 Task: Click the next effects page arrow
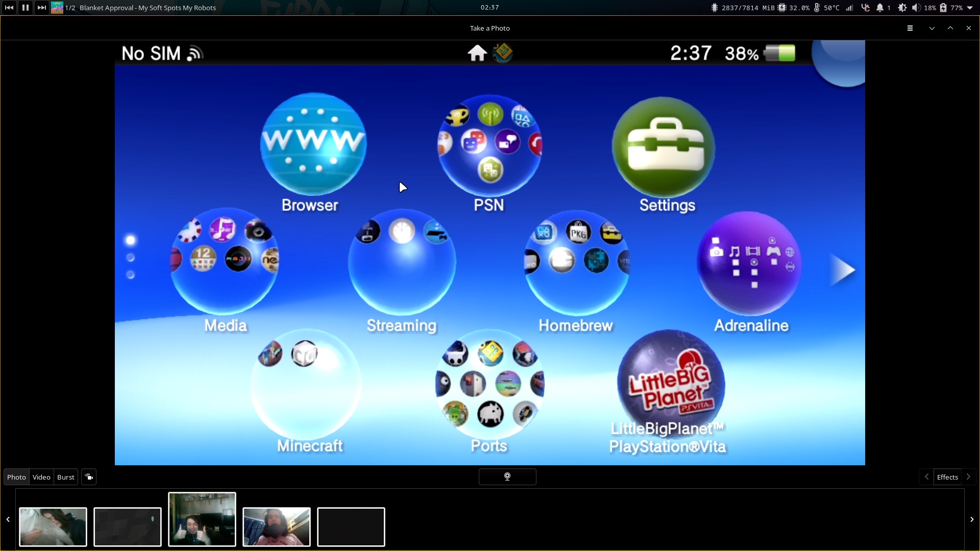[x=968, y=477]
